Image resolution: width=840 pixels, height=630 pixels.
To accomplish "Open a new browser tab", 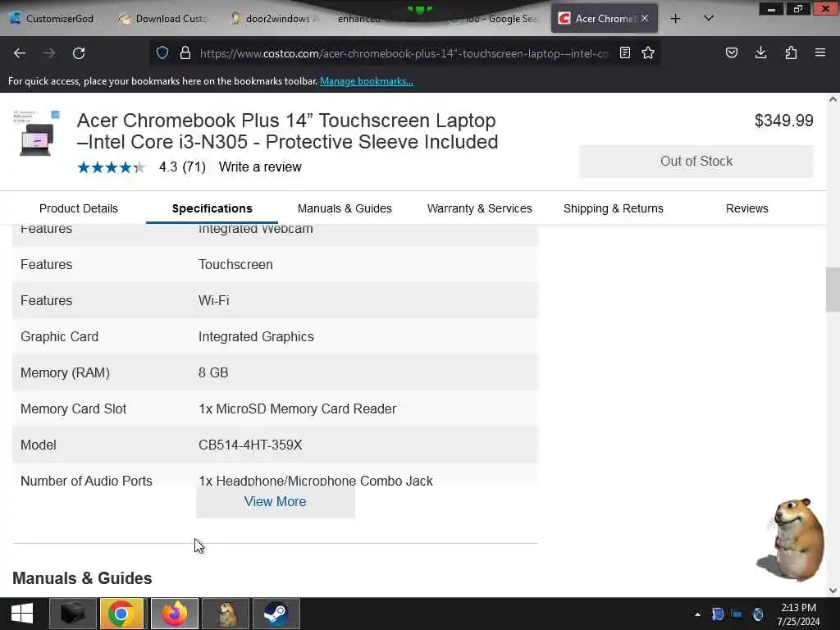I will [676, 19].
